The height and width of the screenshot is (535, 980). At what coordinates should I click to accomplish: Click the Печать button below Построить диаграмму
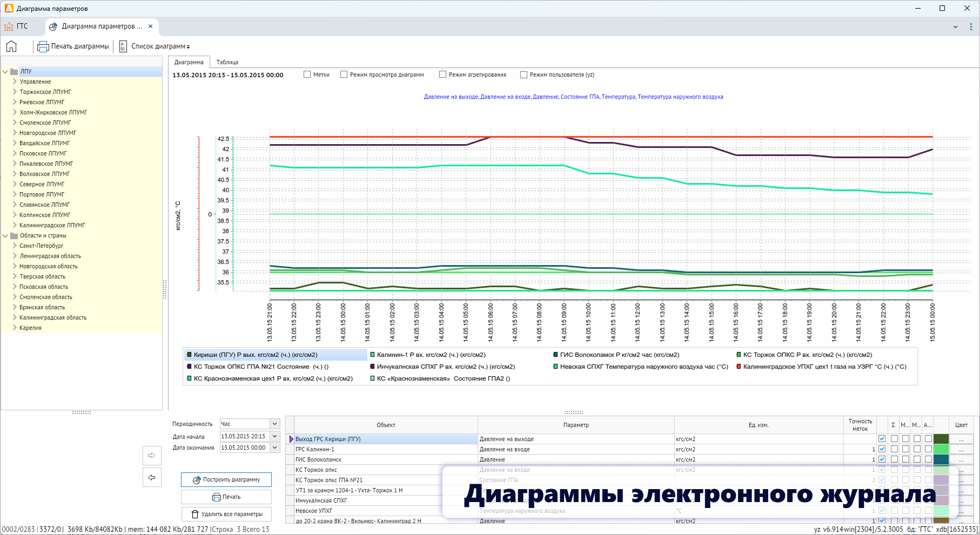(226, 497)
